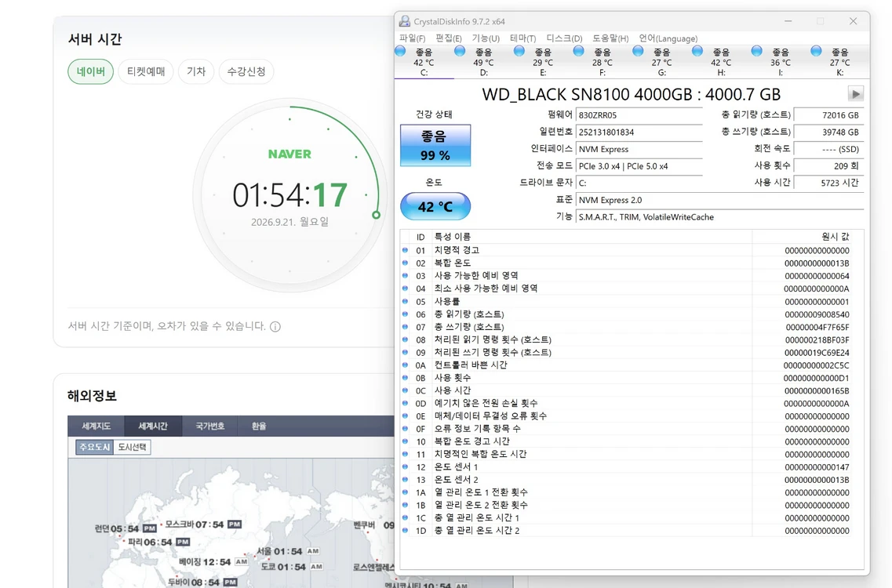The image size is (892, 588).
Task: Select drive I: status orb icon
Action: tap(756, 51)
